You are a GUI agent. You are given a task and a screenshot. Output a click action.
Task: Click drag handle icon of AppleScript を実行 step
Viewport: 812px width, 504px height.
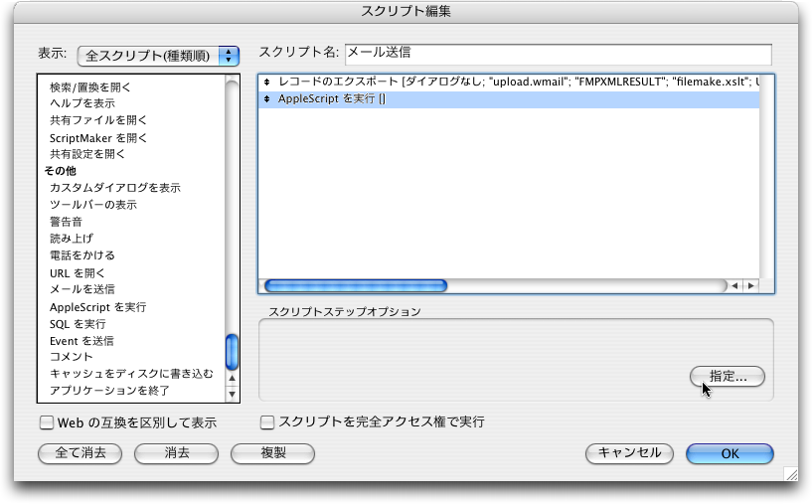point(266,100)
